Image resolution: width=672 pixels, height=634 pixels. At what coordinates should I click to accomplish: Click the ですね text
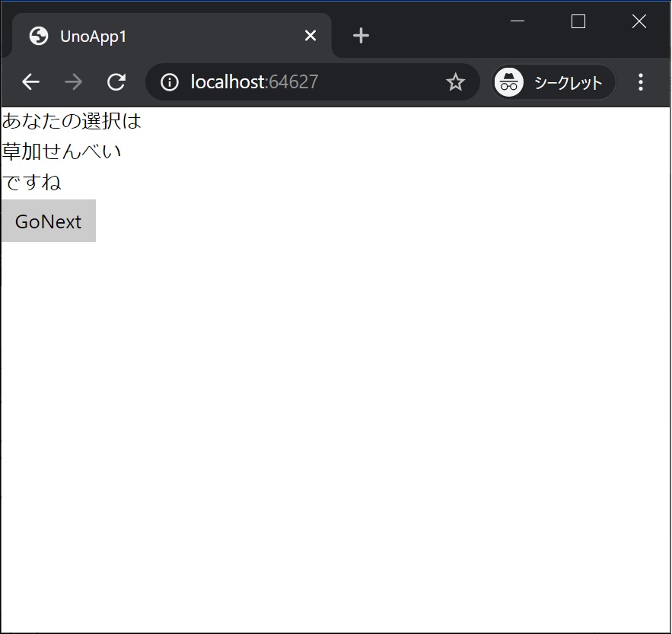(30, 182)
